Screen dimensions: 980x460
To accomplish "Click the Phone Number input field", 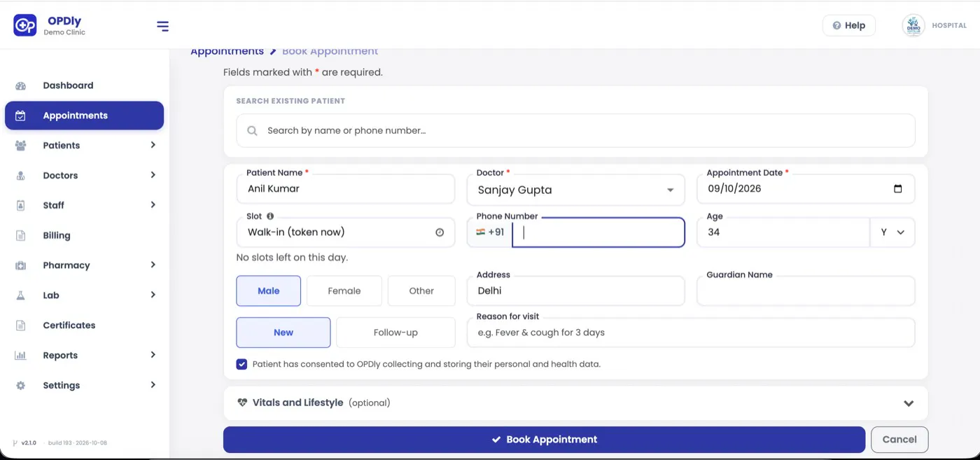I will coord(598,232).
